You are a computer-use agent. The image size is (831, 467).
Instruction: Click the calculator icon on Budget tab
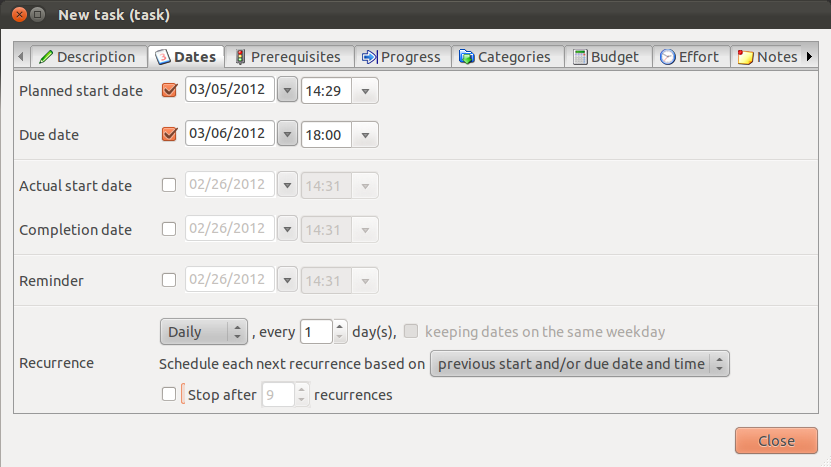point(580,57)
